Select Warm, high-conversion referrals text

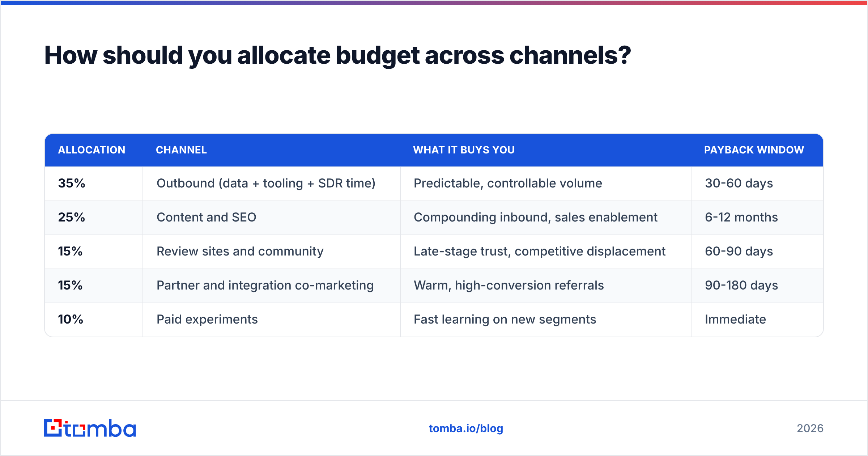pyautogui.click(x=509, y=286)
